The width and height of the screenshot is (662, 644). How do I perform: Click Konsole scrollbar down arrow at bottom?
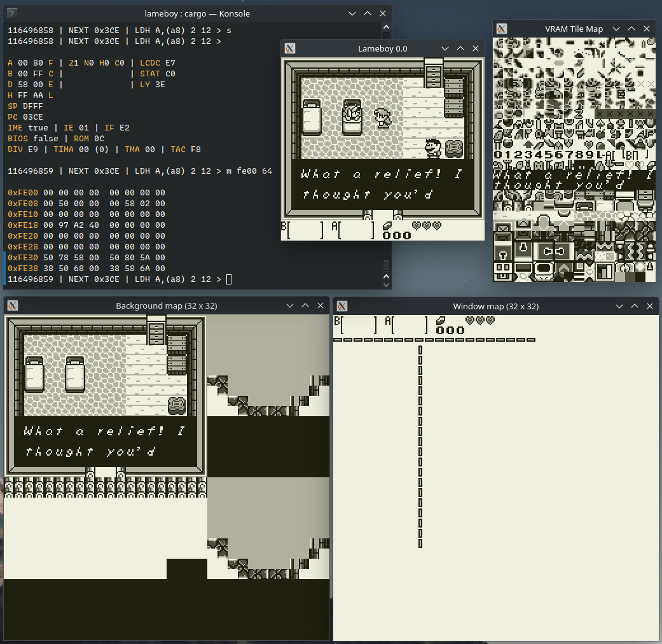coord(386,284)
